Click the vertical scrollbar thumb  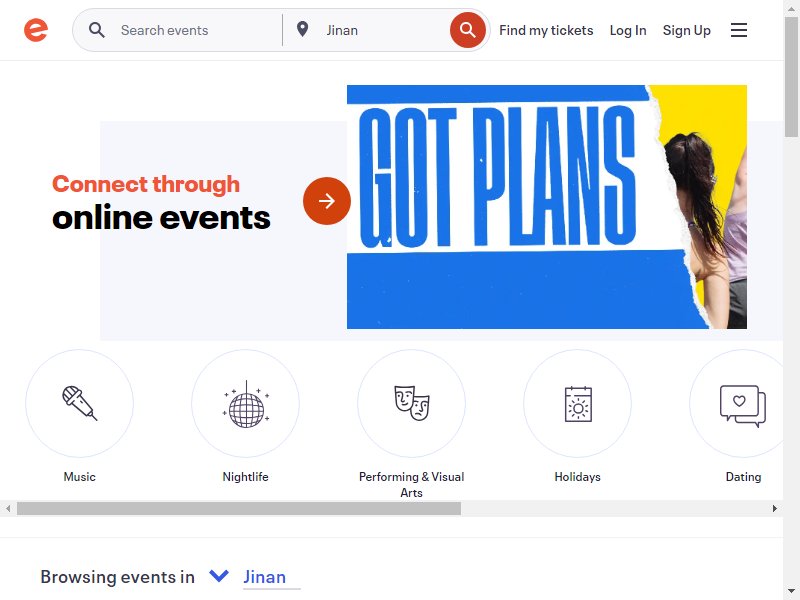[791, 77]
